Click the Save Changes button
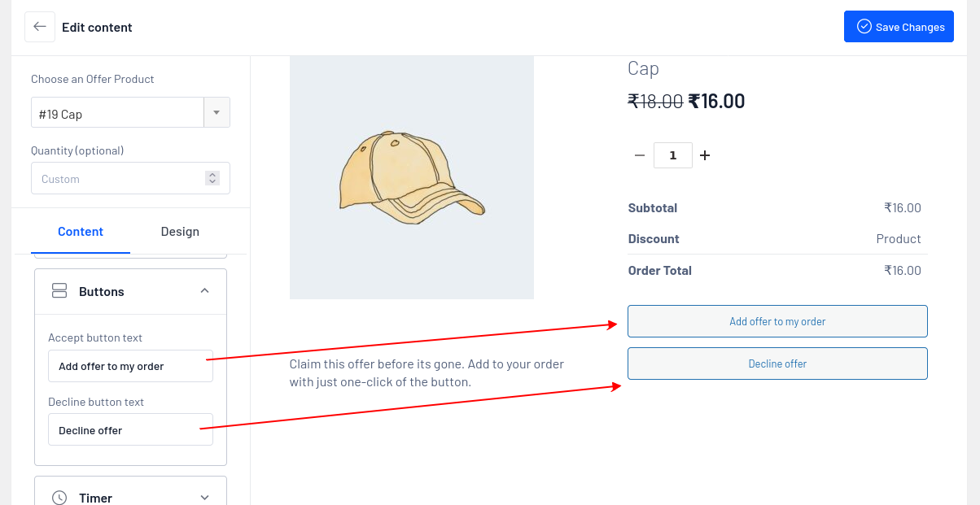Viewport: 980px width, 505px height. [x=899, y=27]
